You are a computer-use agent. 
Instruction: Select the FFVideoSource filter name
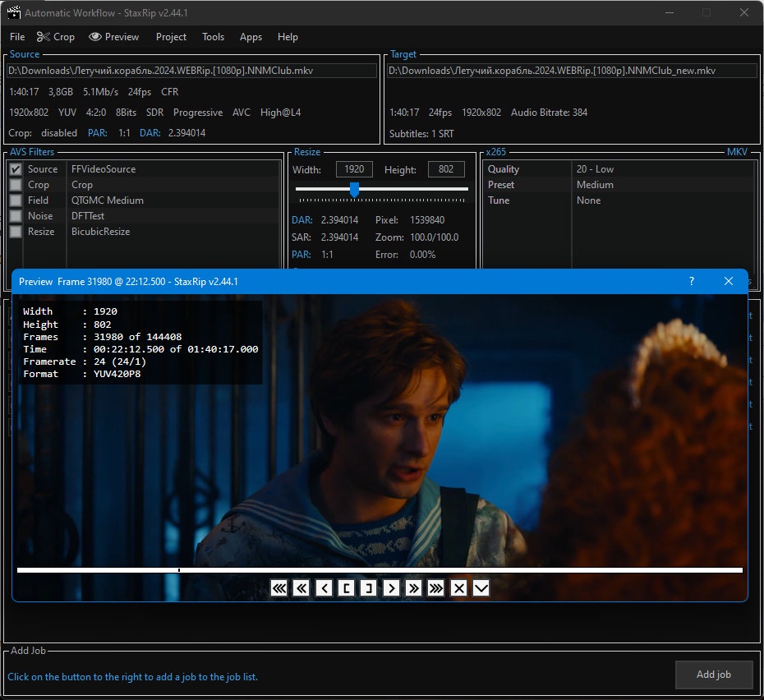(104, 169)
